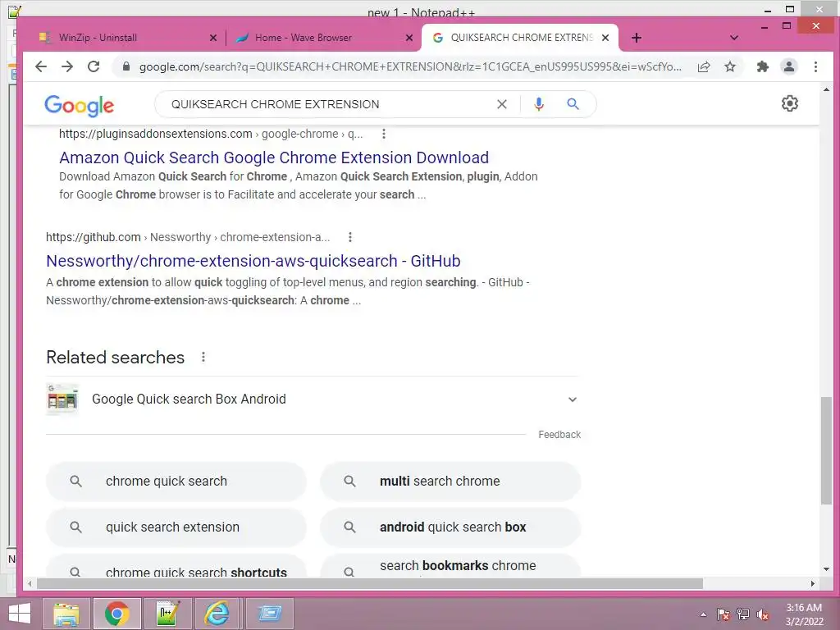Open the Chrome profile avatar menu
The image size is (840, 630).
tap(788, 66)
